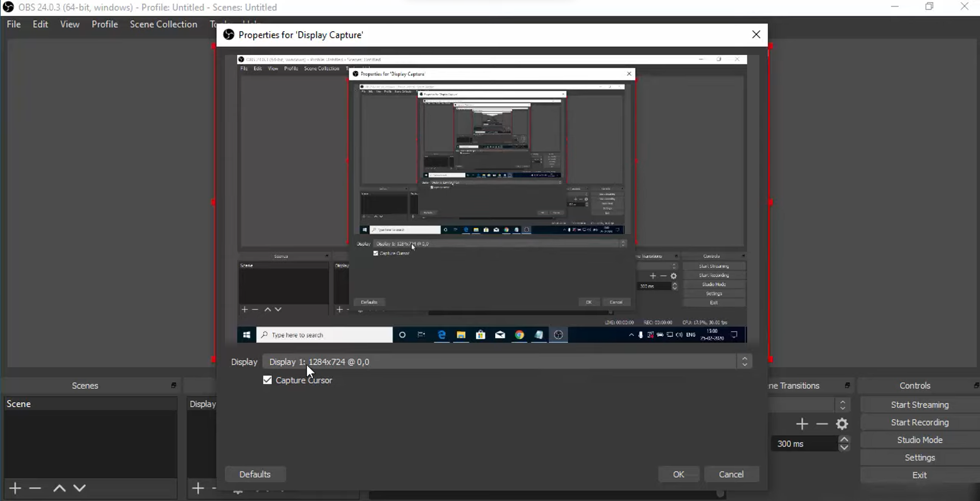The image size is (980, 501).
Task: Add a new source with the plus icon
Action: coord(198,488)
